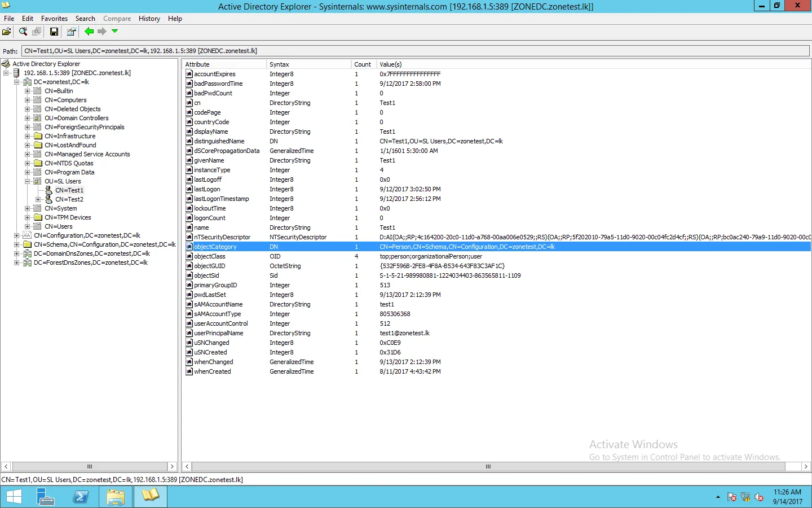812x508 pixels.
Task: Open the green history dropdown arrow
Action: 115,31
